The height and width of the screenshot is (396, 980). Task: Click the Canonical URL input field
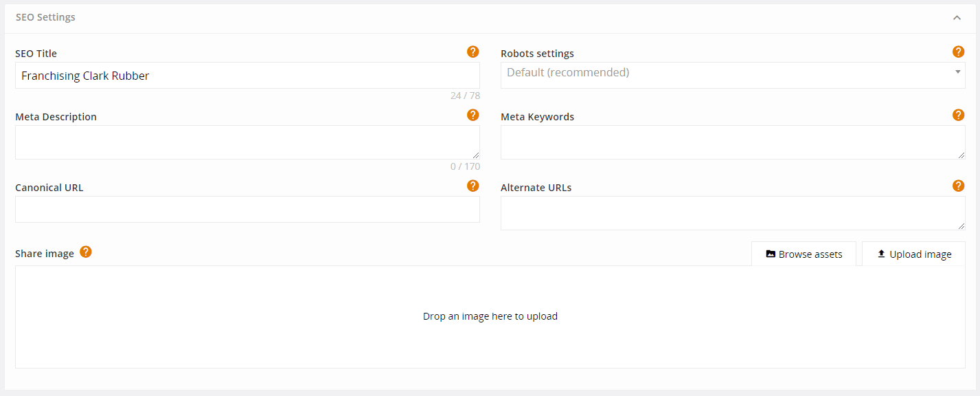247,209
